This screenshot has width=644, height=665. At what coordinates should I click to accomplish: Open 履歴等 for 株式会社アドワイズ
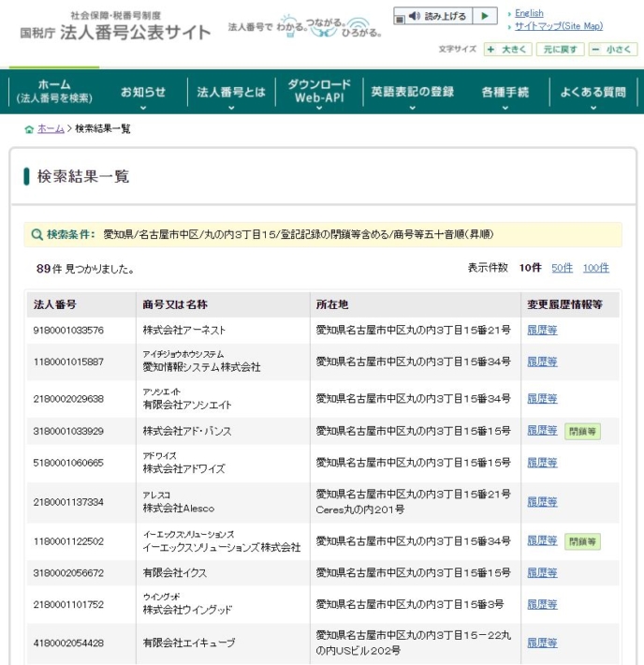pyautogui.click(x=542, y=463)
